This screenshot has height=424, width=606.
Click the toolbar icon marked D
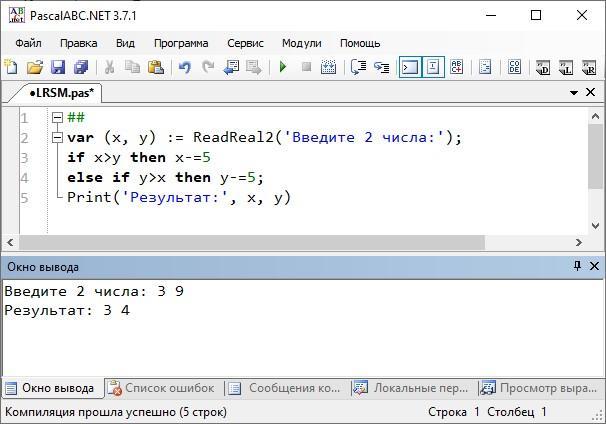tap(543, 68)
